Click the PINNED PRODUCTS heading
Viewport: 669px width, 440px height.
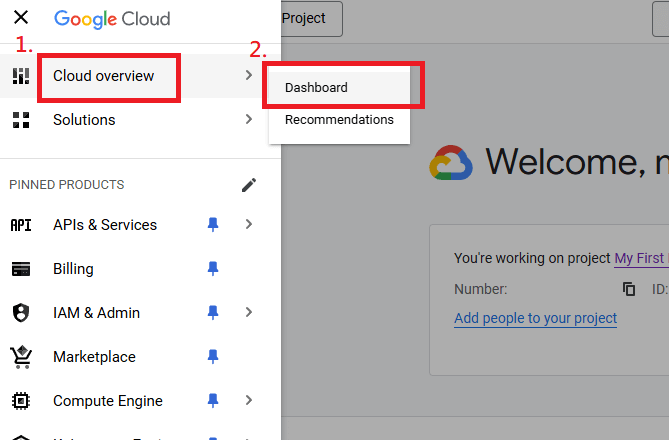[67, 185]
